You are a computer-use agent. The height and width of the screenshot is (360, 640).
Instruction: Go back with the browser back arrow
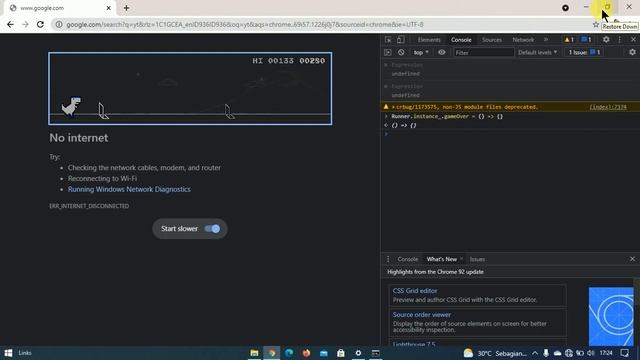pos(10,24)
